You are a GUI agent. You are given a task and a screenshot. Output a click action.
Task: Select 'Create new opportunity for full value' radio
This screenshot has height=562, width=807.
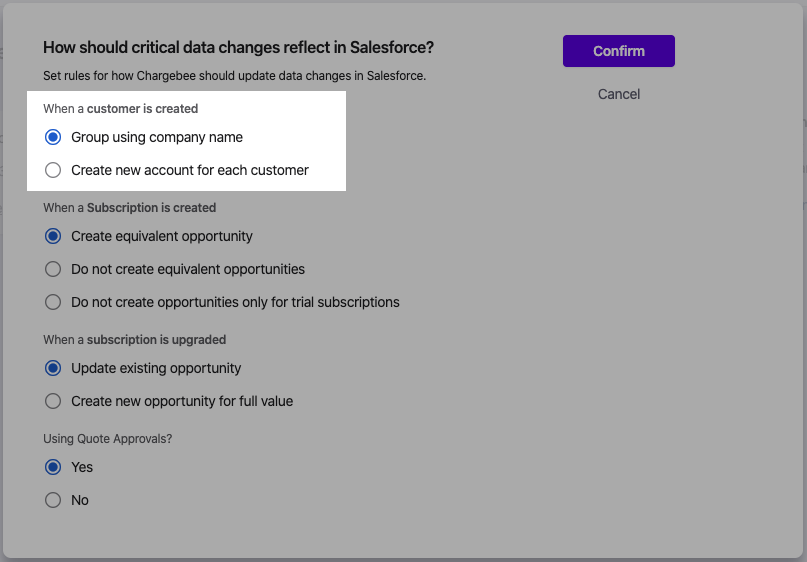[x=53, y=401]
